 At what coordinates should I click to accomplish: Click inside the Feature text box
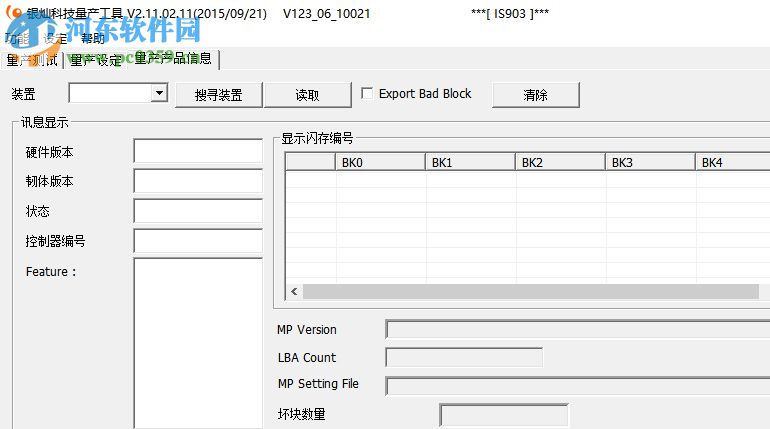click(x=198, y=343)
